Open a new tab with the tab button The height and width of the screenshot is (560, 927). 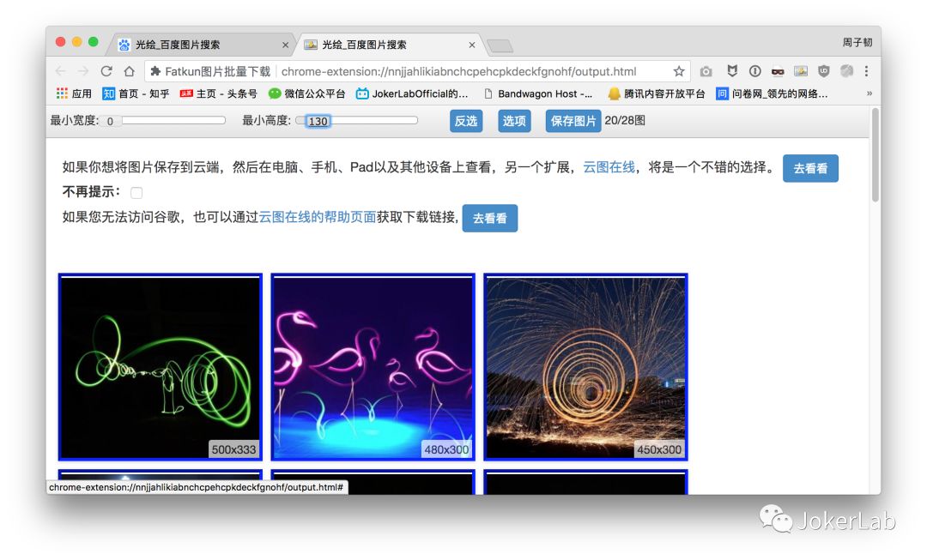pyautogui.click(x=500, y=46)
